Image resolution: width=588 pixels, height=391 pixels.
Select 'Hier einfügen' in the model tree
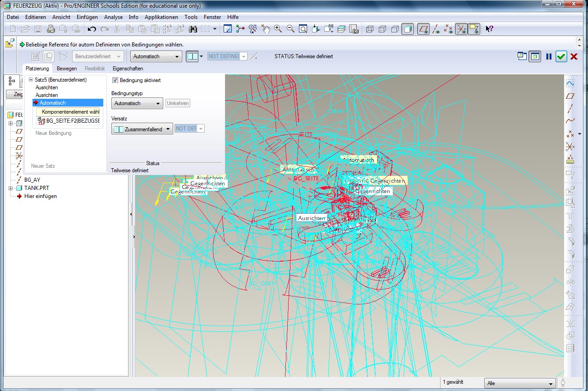coord(40,196)
